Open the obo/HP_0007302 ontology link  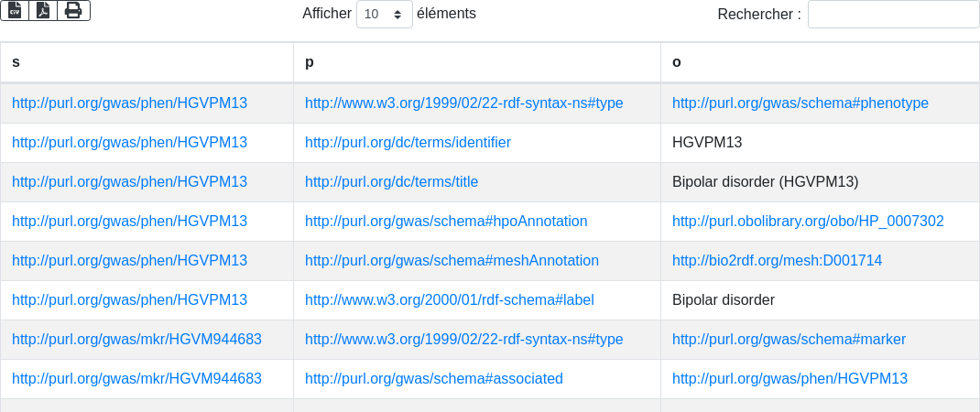(x=808, y=222)
